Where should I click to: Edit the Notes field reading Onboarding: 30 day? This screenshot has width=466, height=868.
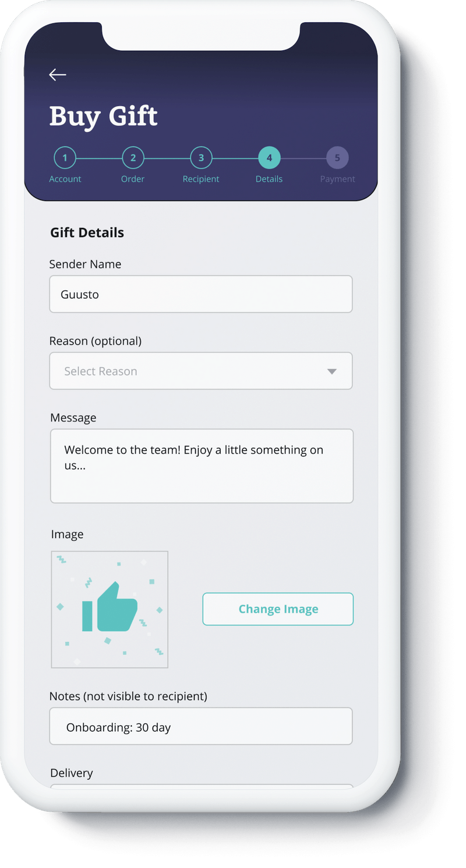point(201,726)
